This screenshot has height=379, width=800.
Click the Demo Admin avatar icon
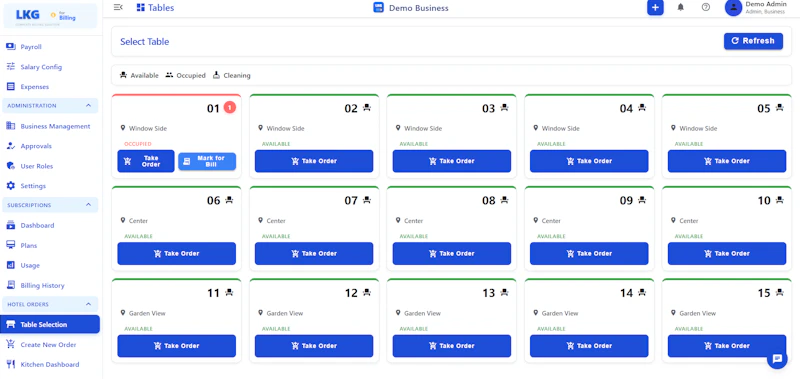coord(733,7)
